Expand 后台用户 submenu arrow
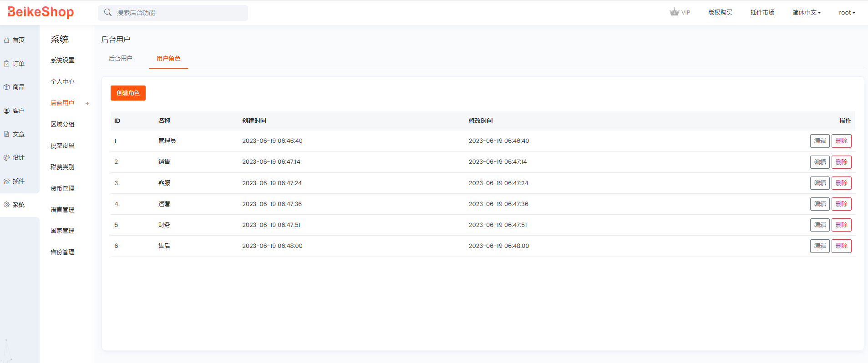Image resolution: width=868 pixels, height=363 pixels. click(87, 104)
